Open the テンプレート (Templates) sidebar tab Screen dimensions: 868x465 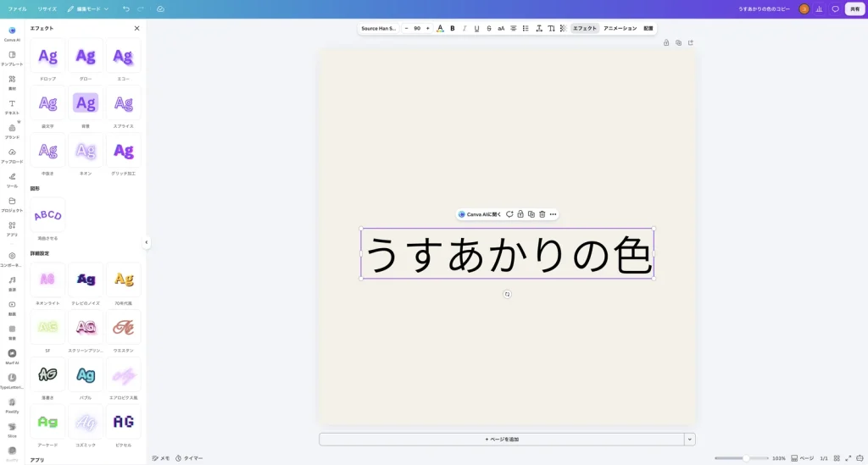[12, 58]
